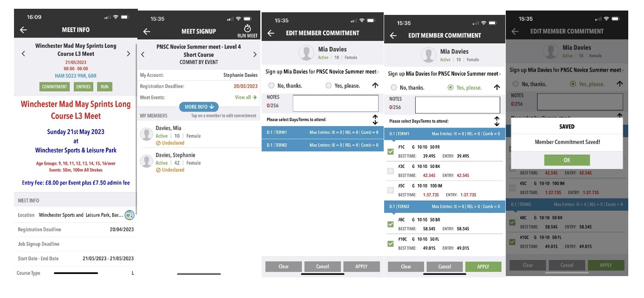Tap Stephanie Davies avatar in My Members list
The width and height of the screenshot is (644, 298).
pos(146,161)
